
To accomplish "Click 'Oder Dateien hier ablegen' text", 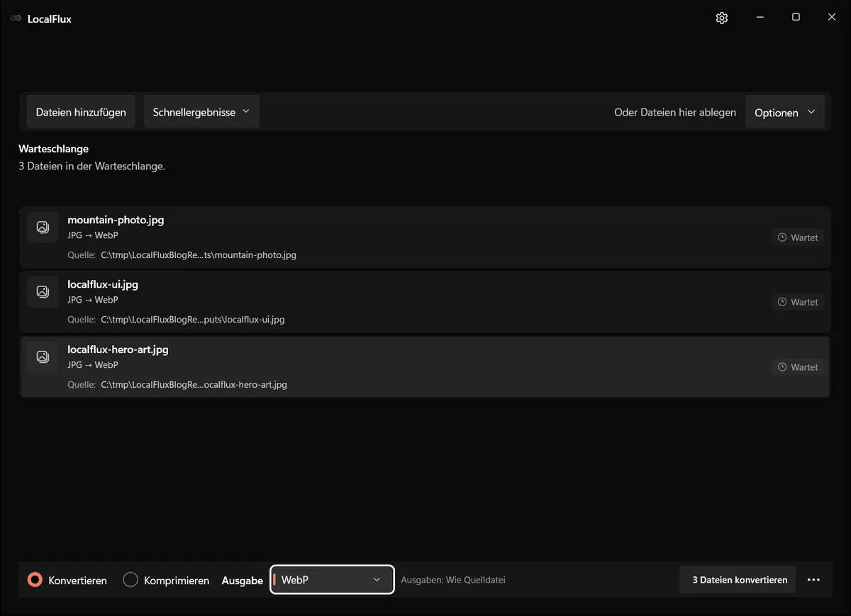I will pos(675,112).
